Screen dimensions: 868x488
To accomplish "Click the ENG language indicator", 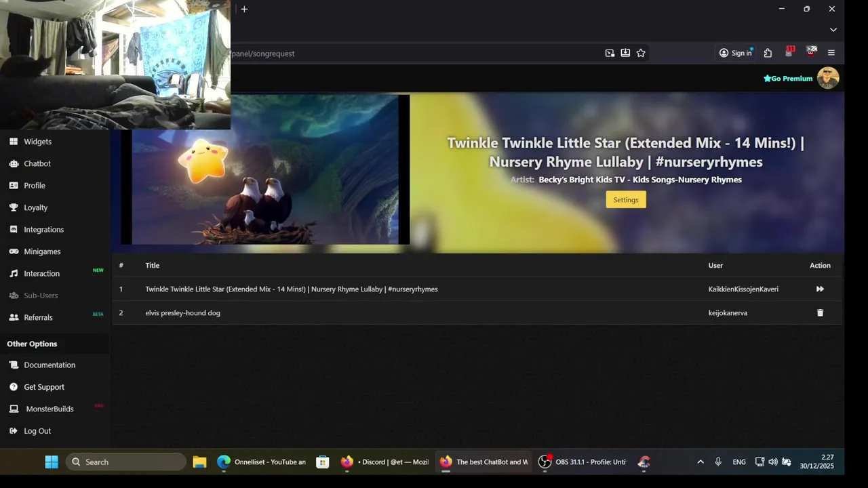I will (739, 462).
